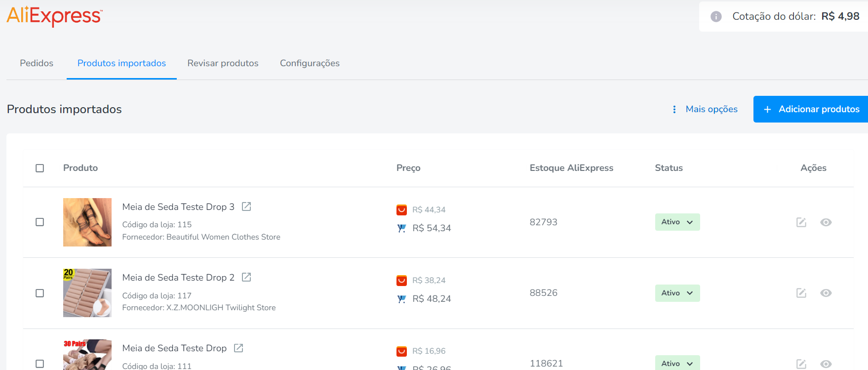
Task: Click Código da loja: 117 text
Action: click(157, 295)
